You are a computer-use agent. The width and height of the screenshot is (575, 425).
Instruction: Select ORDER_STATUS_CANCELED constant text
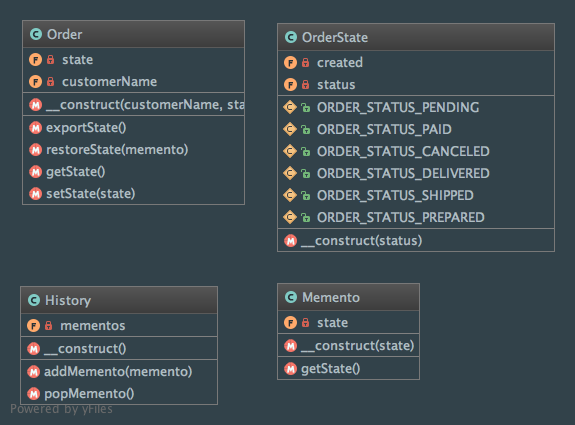click(x=403, y=151)
